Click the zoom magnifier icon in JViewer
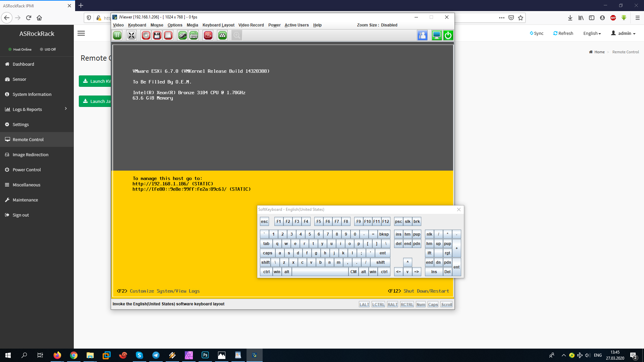Image resolution: width=644 pixels, height=362 pixels. (x=237, y=35)
